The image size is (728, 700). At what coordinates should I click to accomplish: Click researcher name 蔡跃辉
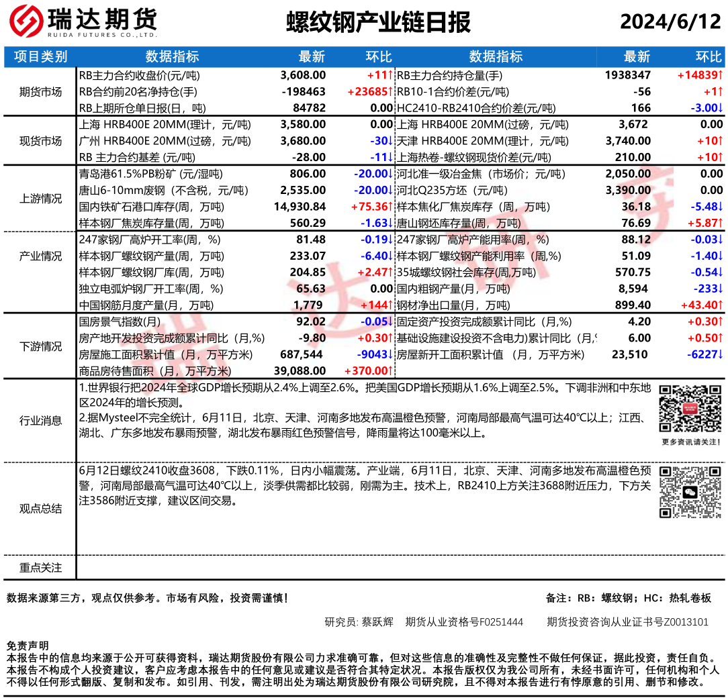click(375, 622)
